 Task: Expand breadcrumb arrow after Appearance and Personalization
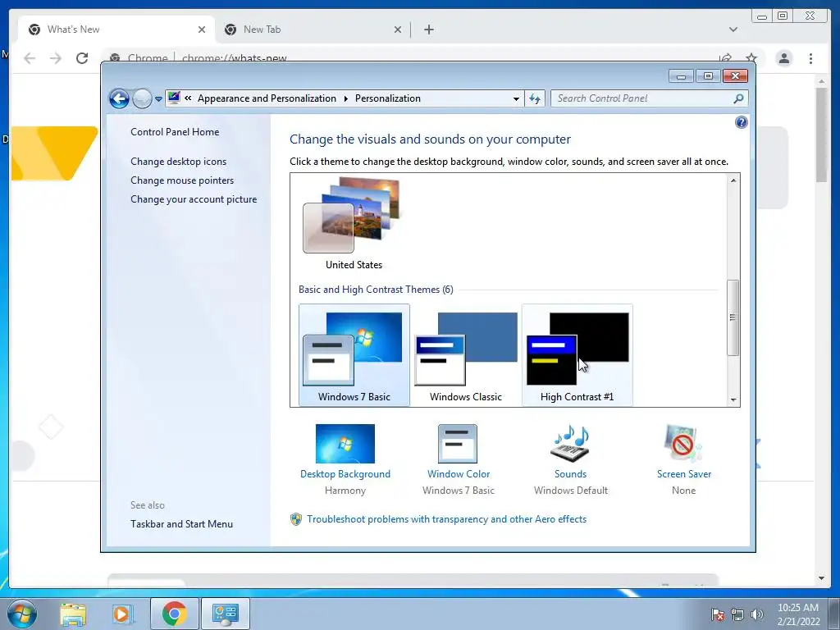(345, 98)
